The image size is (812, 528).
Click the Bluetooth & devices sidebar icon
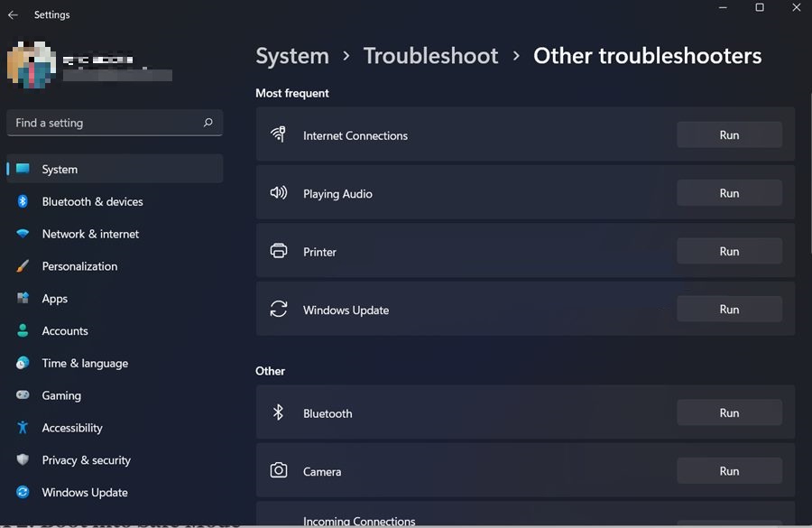[x=23, y=201]
